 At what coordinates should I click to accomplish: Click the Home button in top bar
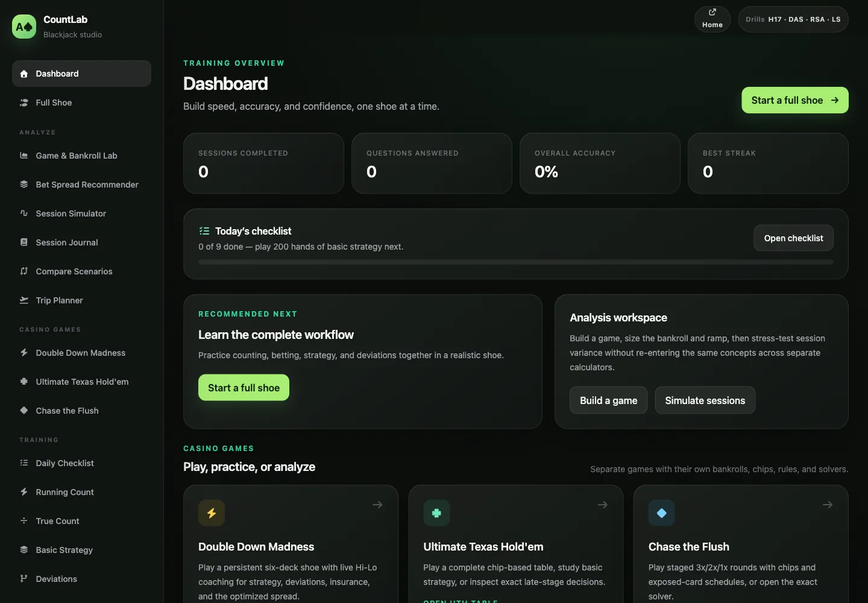pyautogui.click(x=712, y=19)
